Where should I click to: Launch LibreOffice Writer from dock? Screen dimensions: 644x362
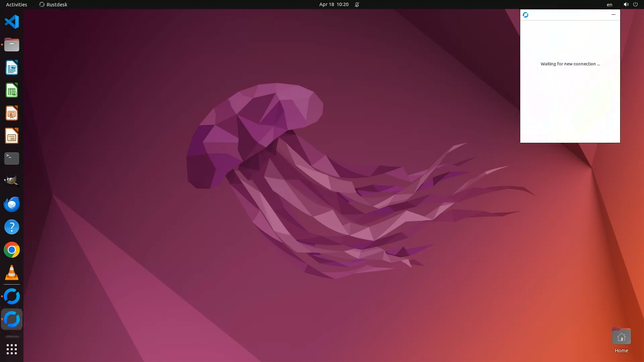pos(12,67)
